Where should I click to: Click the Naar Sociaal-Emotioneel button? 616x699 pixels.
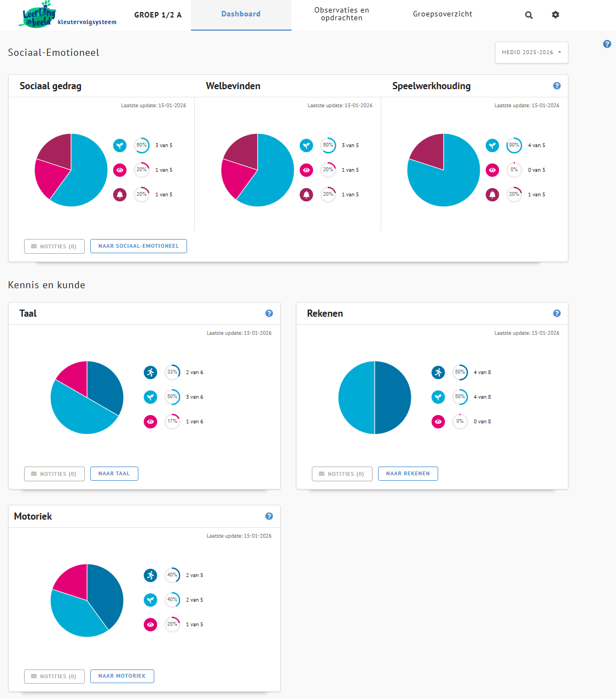tap(138, 246)
